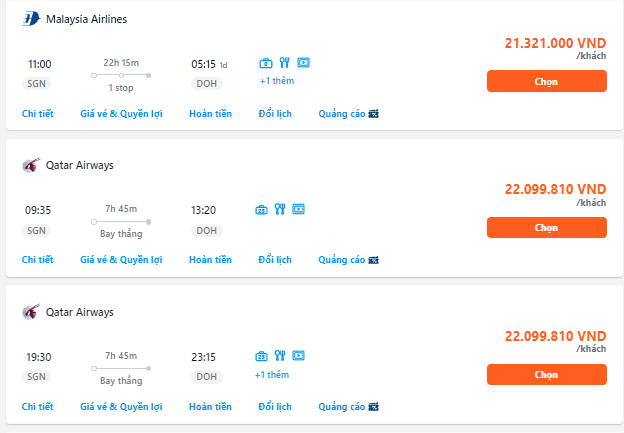The image size is (624, 433).
Task: Select the 09:35 Qatar Airways flight with Chọn
Action: pyautogui.click(x=547, y=228)
